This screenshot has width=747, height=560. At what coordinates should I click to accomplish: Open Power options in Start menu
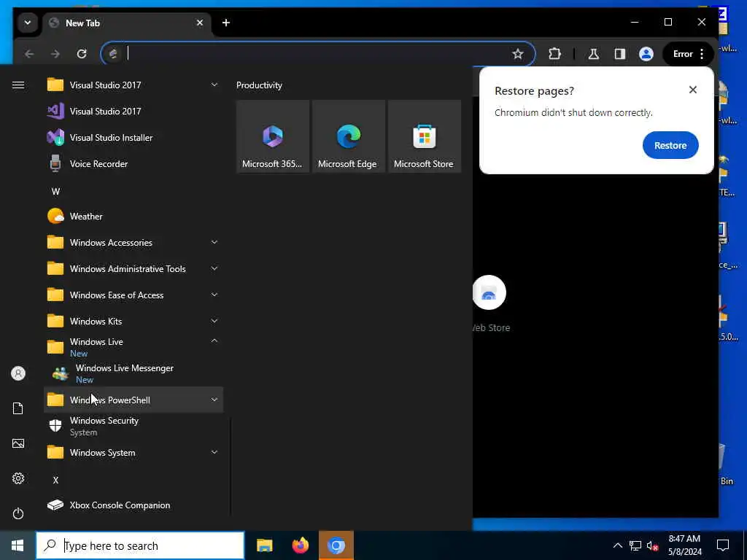[18, 513]
